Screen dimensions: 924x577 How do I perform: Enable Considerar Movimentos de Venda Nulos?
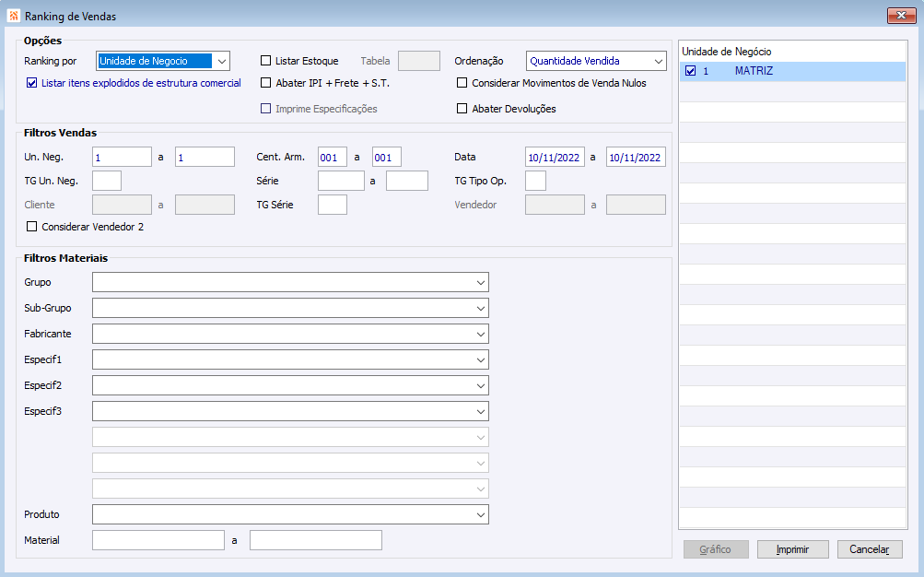coord(462,83)
